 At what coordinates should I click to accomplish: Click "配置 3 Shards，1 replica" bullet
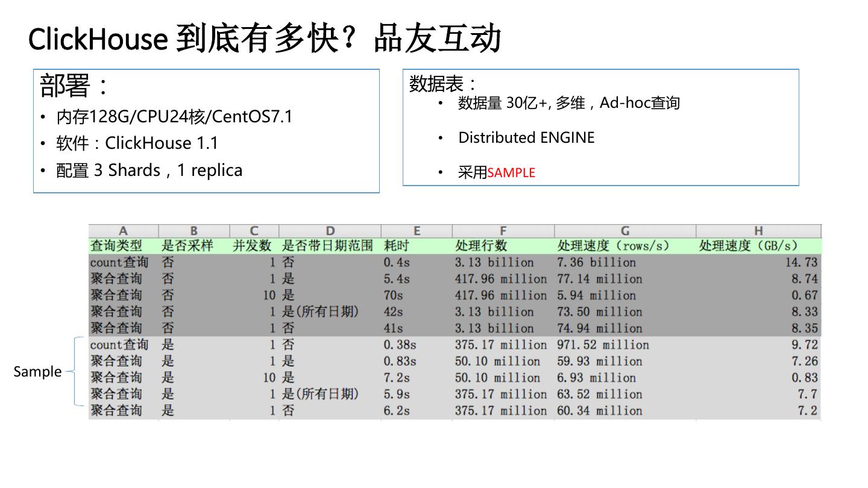click(x=149, y=170)
